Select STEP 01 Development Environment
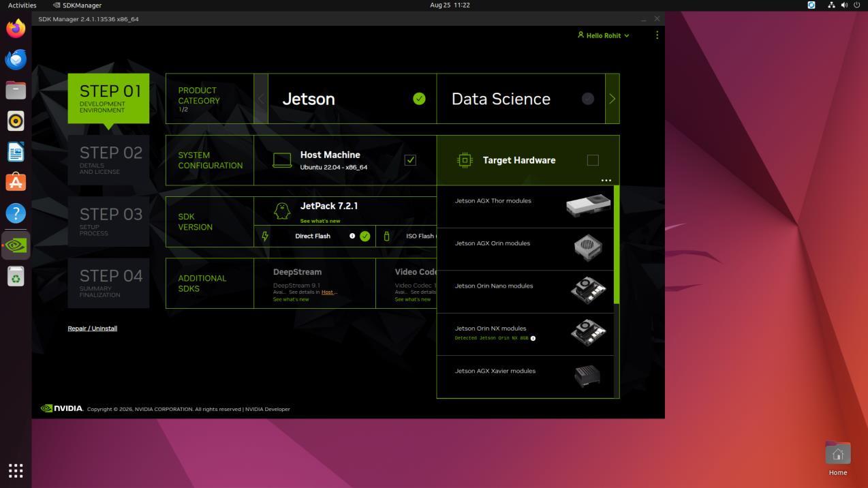868x488 pixels. (108, 99)
